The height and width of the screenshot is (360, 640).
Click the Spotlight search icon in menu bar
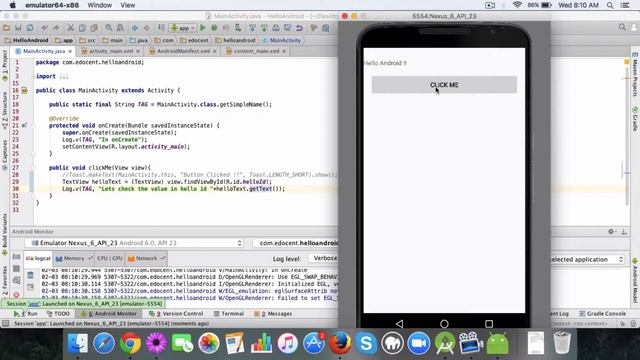[610, 5]
